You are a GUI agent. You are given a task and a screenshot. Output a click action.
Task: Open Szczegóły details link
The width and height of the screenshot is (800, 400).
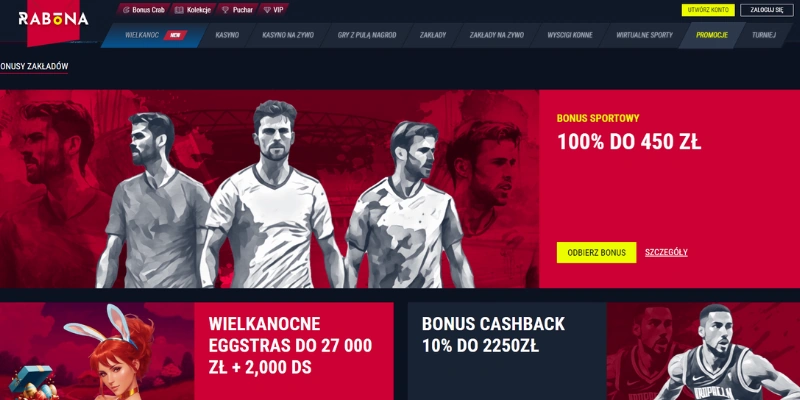pos(666,253)
